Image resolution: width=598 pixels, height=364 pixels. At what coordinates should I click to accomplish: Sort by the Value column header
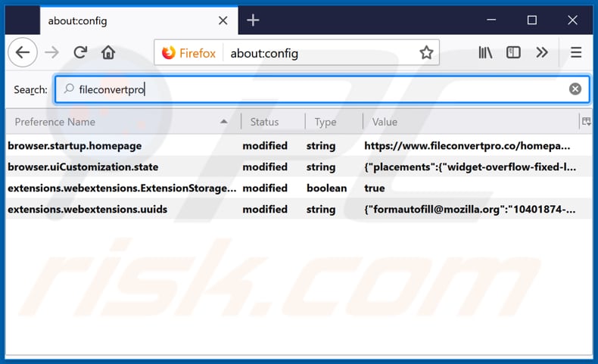point(471,122)
